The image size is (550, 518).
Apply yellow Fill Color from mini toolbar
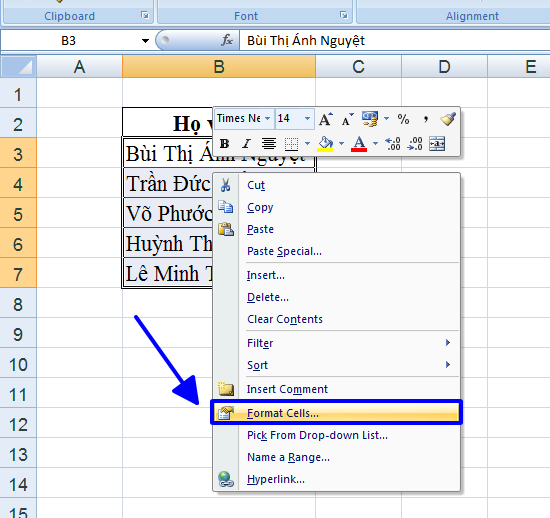(x=325, y=144)
